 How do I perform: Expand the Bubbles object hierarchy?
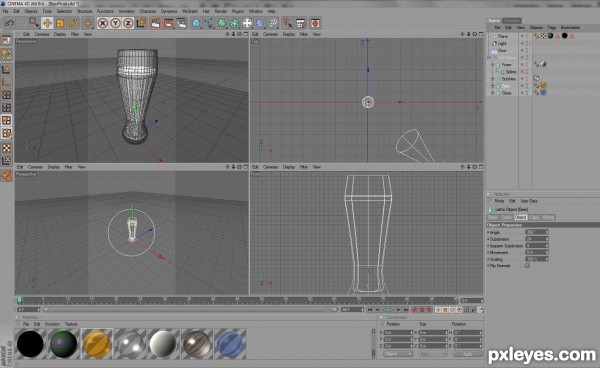[493, 79]
